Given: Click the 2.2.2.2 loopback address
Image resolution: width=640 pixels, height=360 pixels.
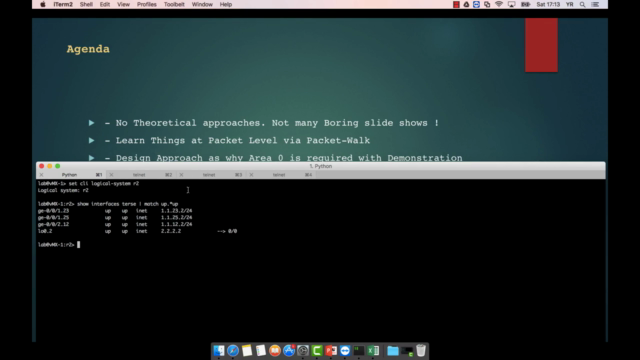Looking at the screenshot, I should pos(171,231).
